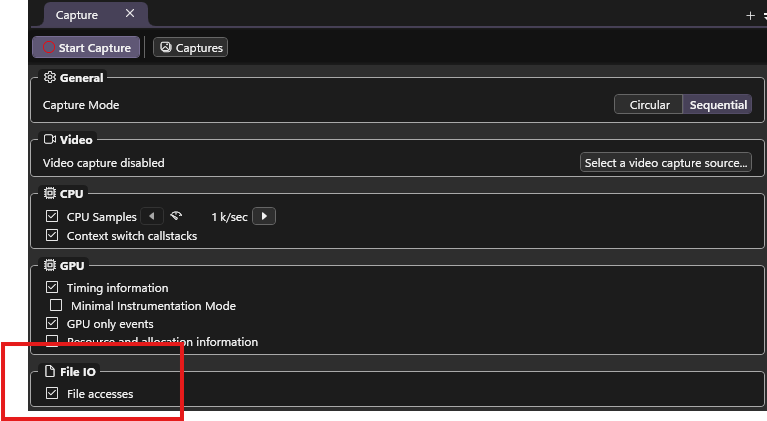
Task: Click the CPU section chip icon
Action: 49,193
